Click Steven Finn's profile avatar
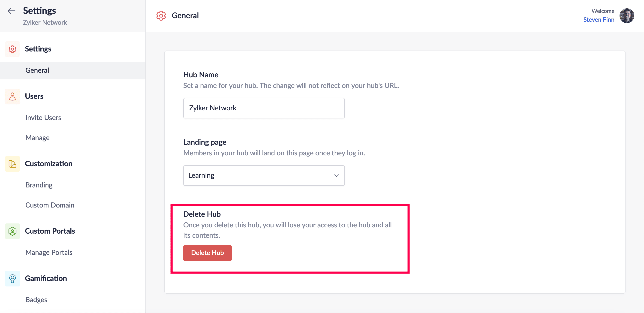 tap(626, 15)
